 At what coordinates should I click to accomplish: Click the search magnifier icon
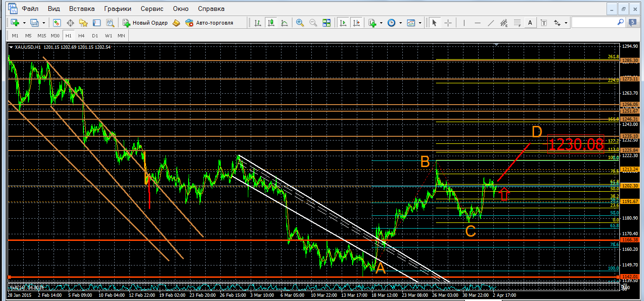[620, 22]
